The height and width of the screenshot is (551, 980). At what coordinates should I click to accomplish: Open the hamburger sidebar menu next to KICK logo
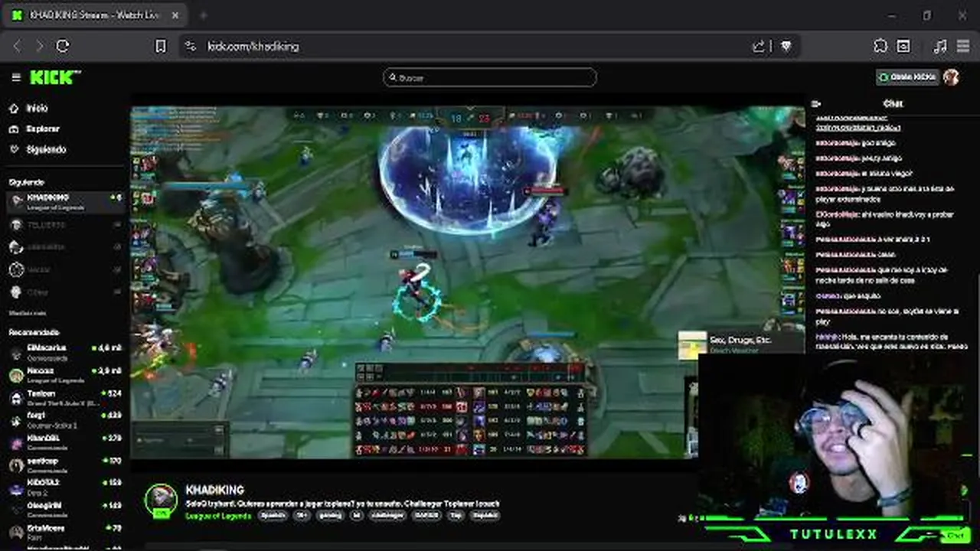[16, 77]
